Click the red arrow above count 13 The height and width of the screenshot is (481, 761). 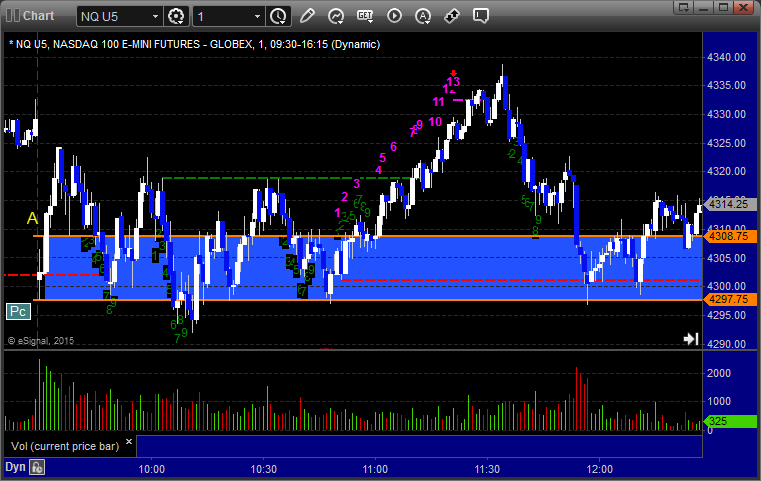pyautogui.click(x=453, y=73)
